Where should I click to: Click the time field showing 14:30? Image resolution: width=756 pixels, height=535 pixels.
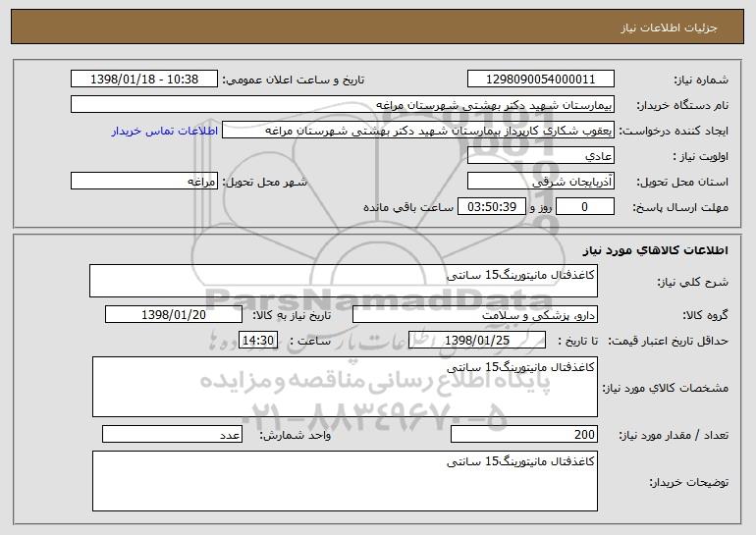click(258, 341)
